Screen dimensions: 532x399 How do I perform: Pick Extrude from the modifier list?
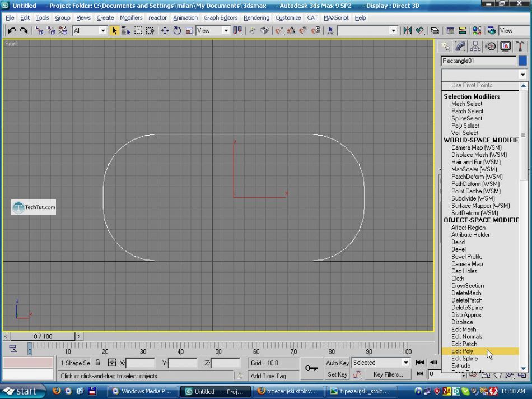click(x=480, y=366)
